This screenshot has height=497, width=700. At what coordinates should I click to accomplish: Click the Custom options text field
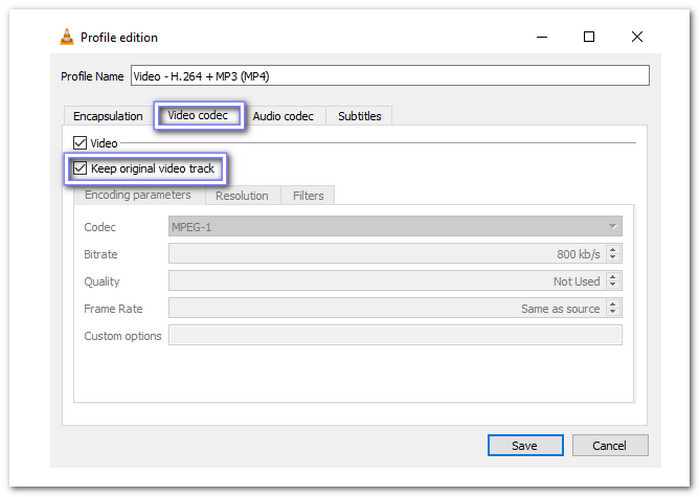pyautogui.click(x=395, y=335)
